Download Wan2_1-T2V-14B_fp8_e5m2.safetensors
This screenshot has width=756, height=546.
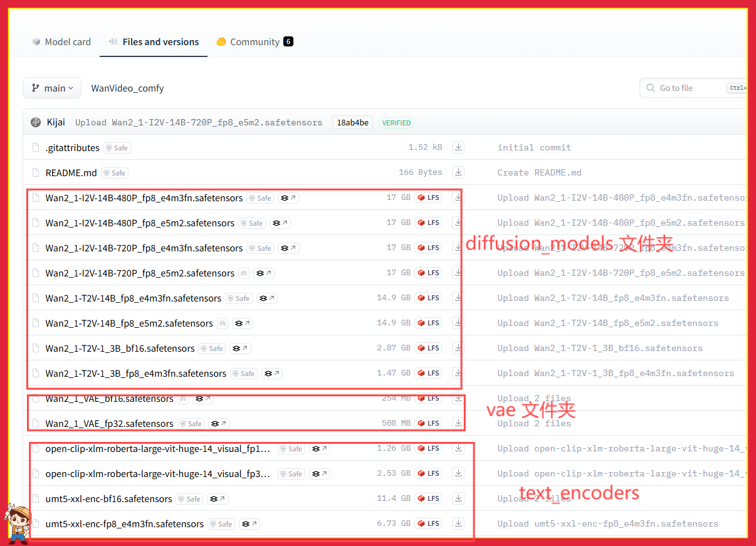coord(458,323)
